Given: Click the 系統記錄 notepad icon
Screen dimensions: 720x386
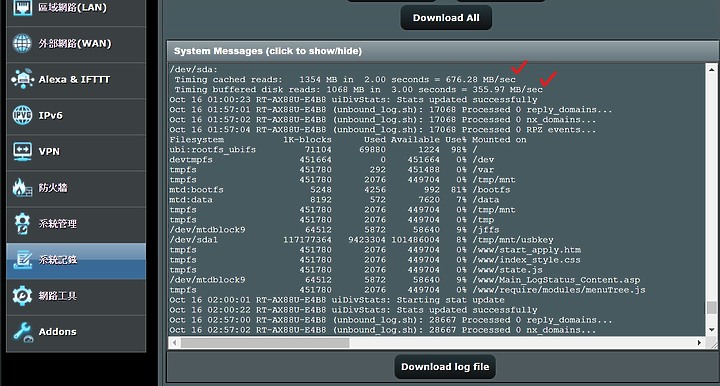Looking at the screenshot, I should click(x=22, y=260).
